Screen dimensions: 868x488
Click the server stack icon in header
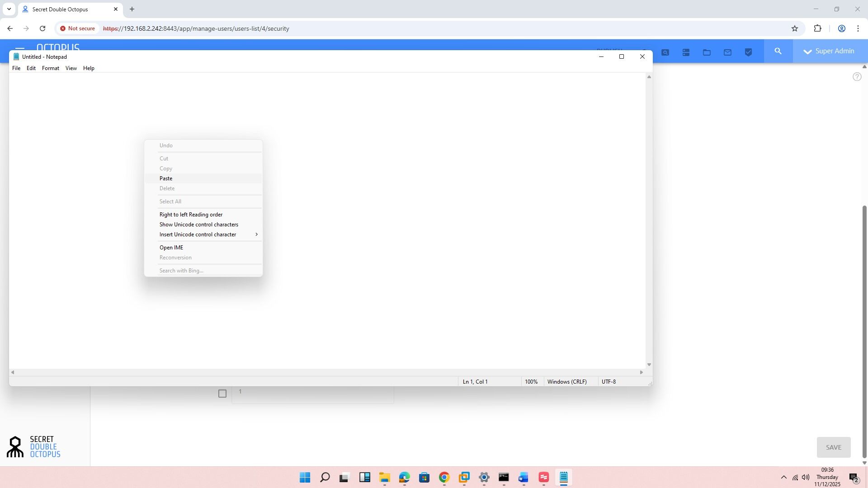[686, 52]
